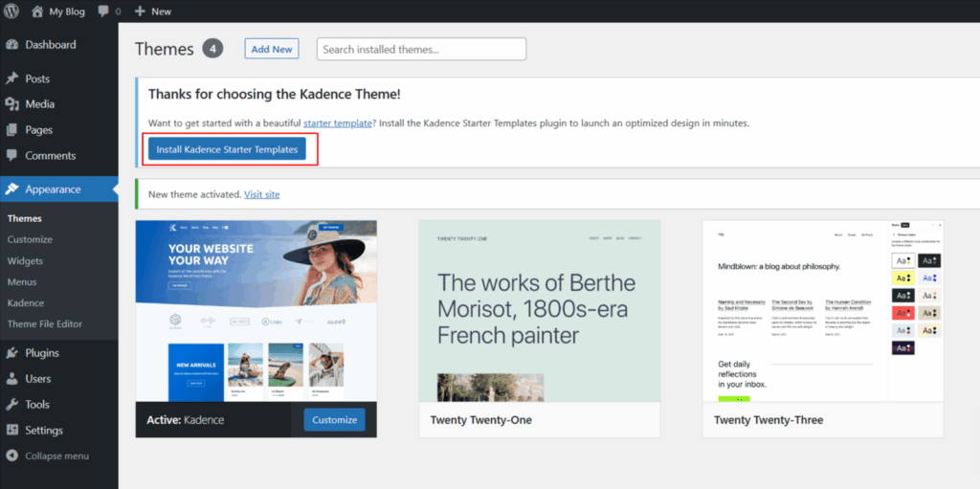
Task: Click the Tools wrench icon
Action: [x=12, y=405]
